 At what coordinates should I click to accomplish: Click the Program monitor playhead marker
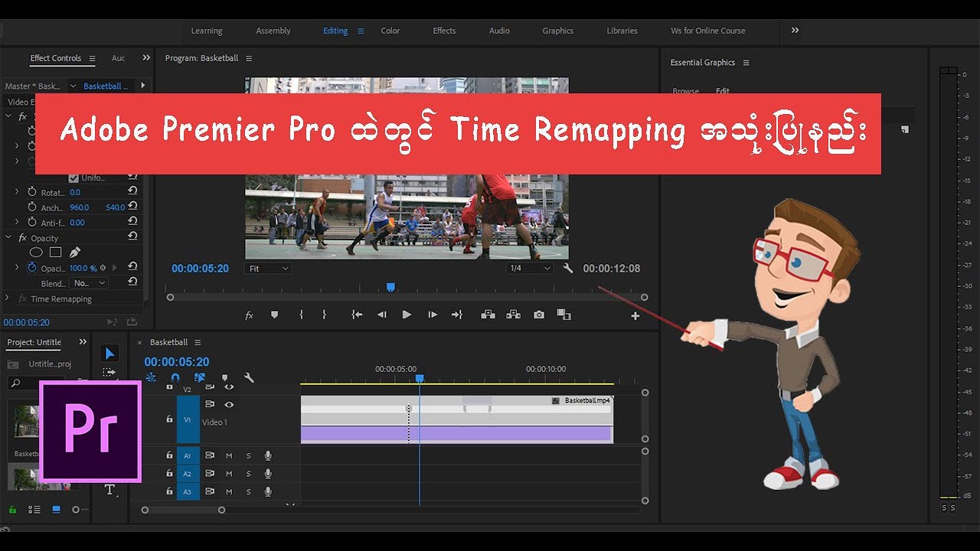click(x=390, y=287)
